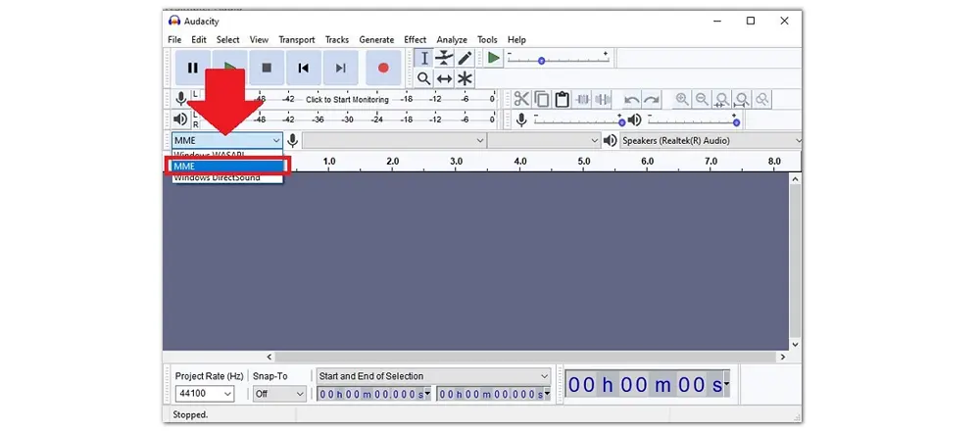Open the File menu
Image resolution: width=980 pixels, height=431 pixels.
[174, 39]
